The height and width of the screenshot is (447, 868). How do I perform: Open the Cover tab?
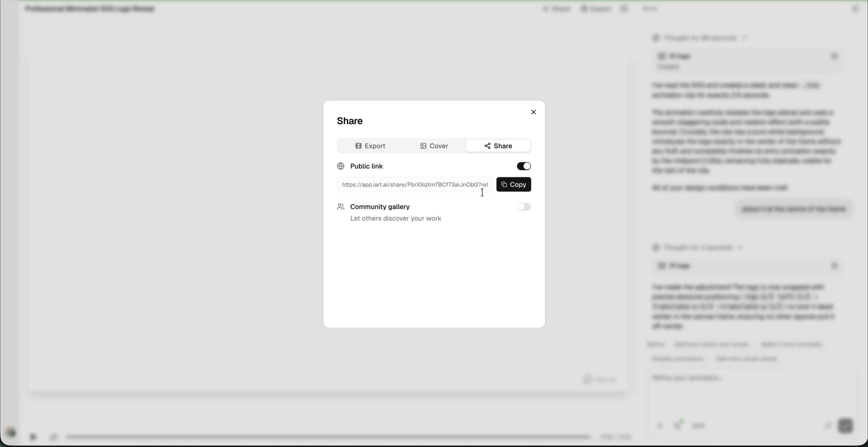pyautogui.click(x=434, y=146)
